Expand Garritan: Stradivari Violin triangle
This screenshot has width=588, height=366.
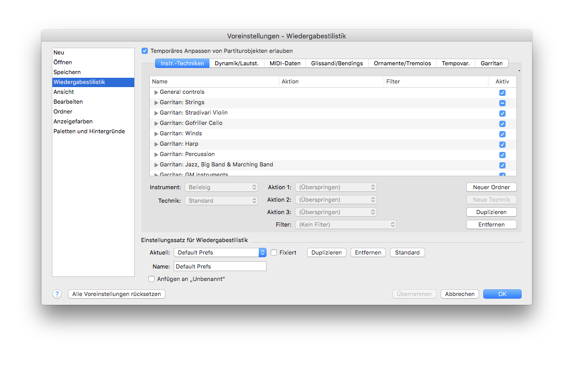click(x=156, y=113)
